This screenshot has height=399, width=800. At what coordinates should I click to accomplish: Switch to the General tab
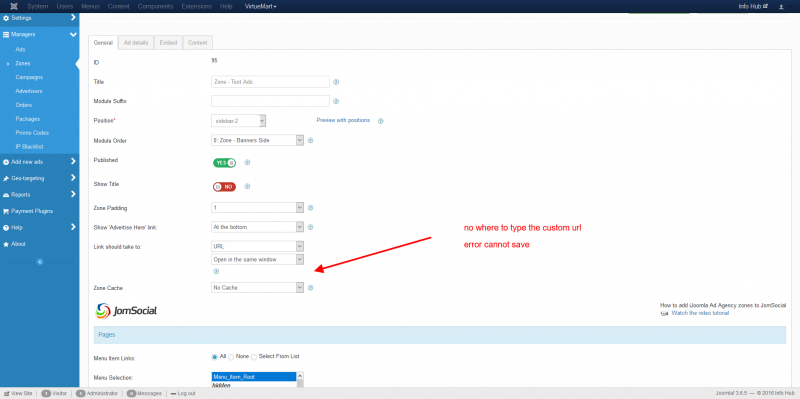(x=103, y=43)
